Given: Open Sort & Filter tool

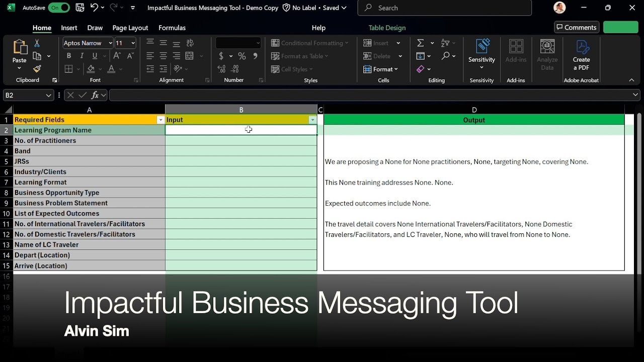Looking at the screenshot, I should coord(445,43).
